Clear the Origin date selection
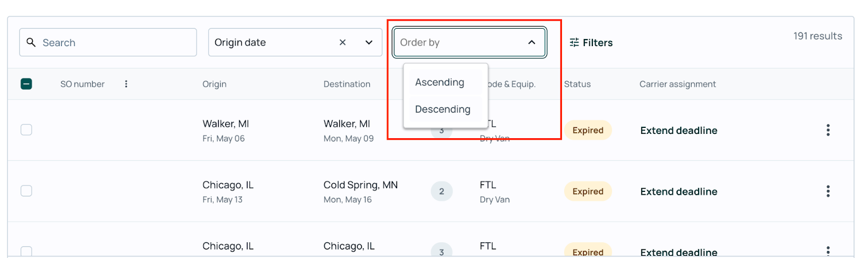This screenshot has width=868, height=258. click(342, 42)
